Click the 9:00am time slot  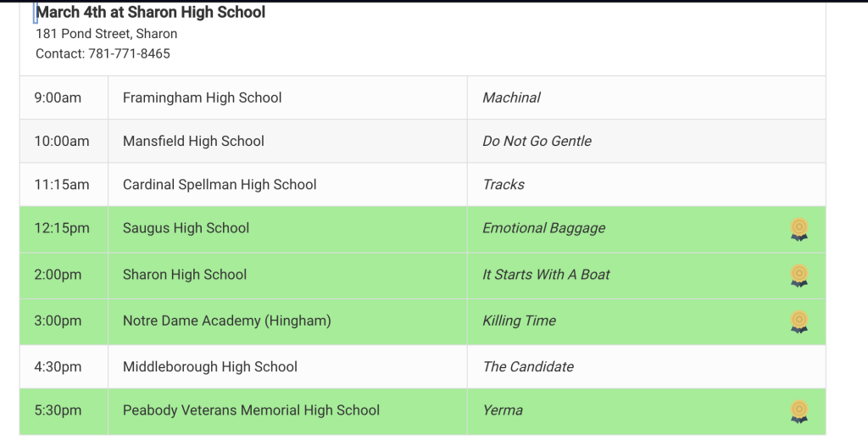click(58, 98)
